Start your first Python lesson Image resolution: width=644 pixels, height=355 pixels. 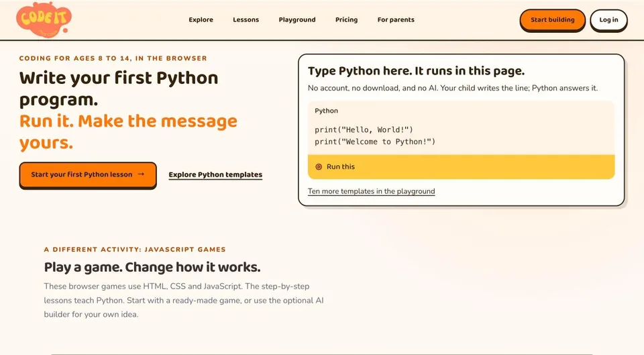[88, 175]
